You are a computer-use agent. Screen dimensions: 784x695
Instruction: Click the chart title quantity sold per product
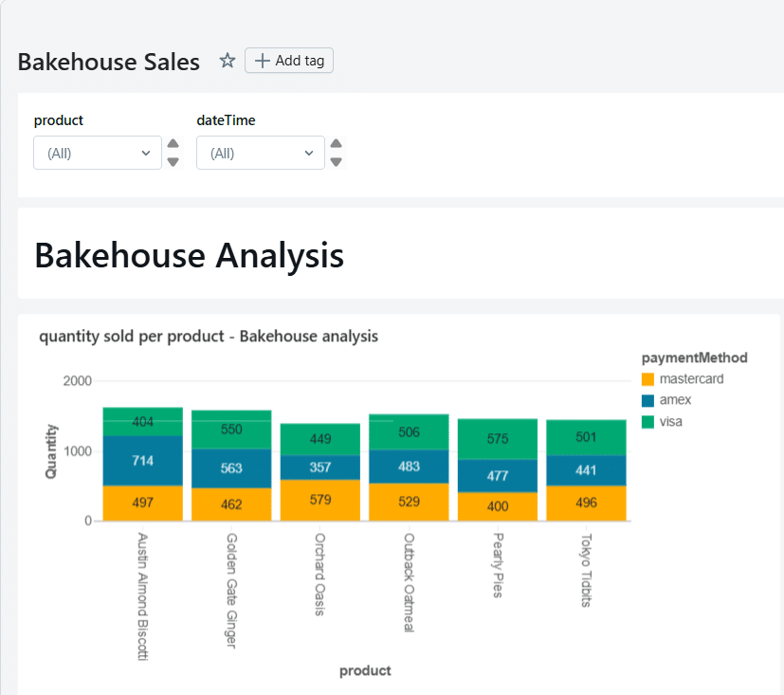click(207, 336)
